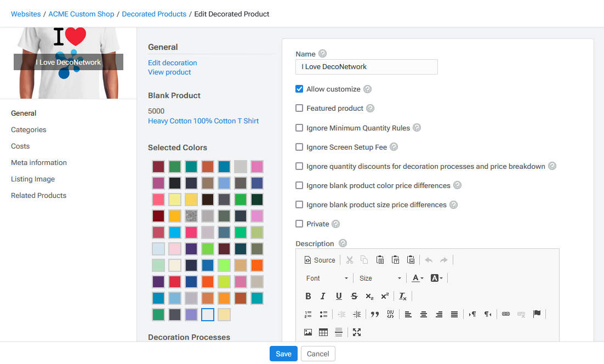Justify text alignment
The width and height of the screenshot is (604, 364).
(x=454, y=314)
